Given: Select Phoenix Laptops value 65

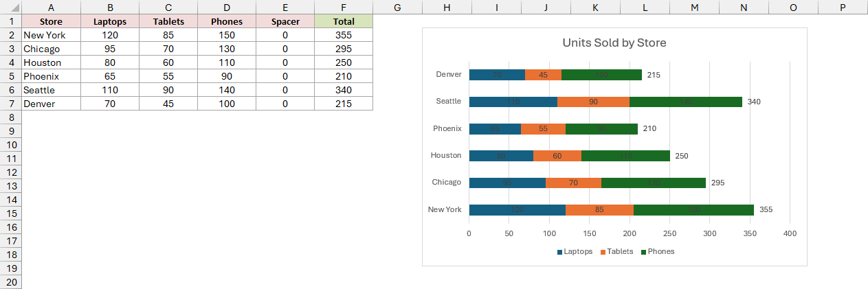Looking at the screenshot, I should coord(110,76).
